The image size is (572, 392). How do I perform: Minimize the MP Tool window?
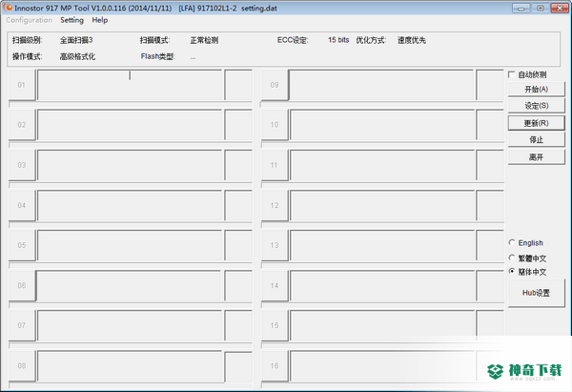tap(521, 8)
